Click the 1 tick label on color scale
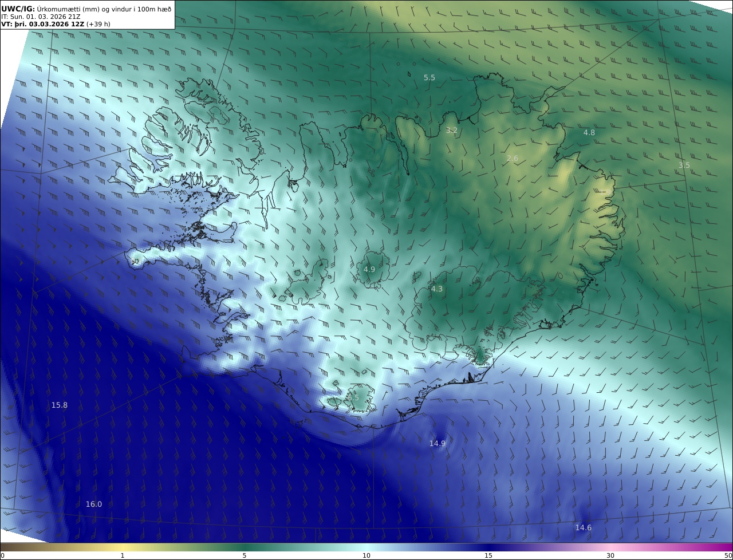Screen dimensions: 733x560 [123, 555]
